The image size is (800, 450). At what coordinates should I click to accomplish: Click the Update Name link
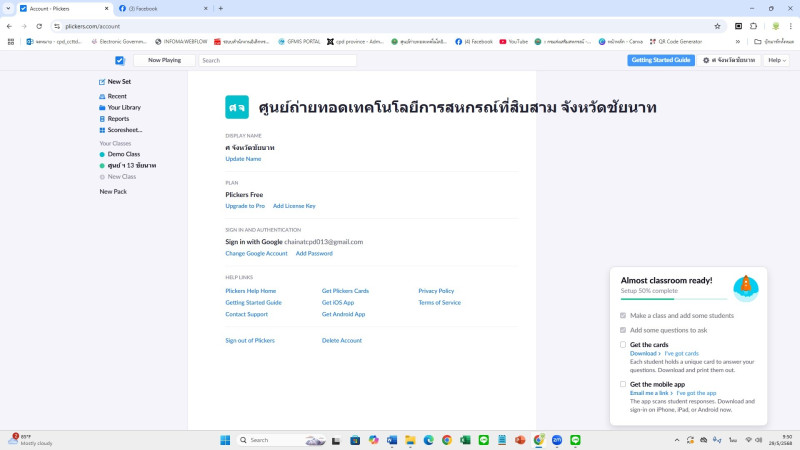pos(243,159)
